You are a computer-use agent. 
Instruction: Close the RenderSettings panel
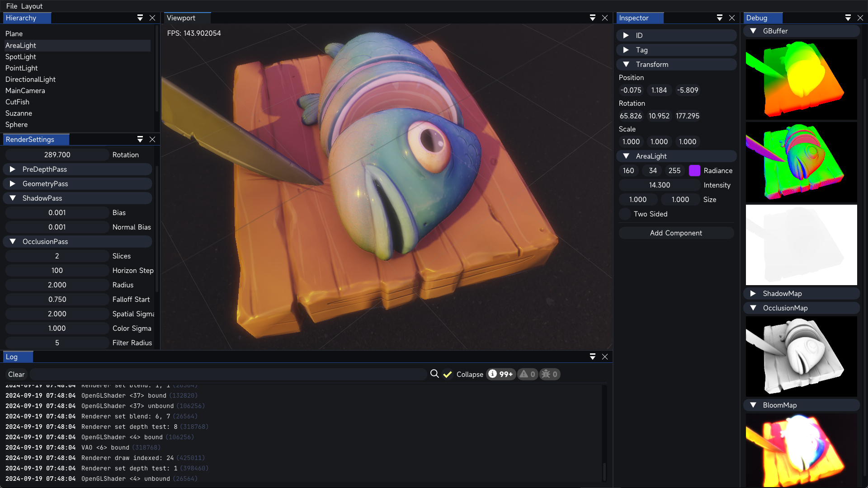(x=152, y=140)
